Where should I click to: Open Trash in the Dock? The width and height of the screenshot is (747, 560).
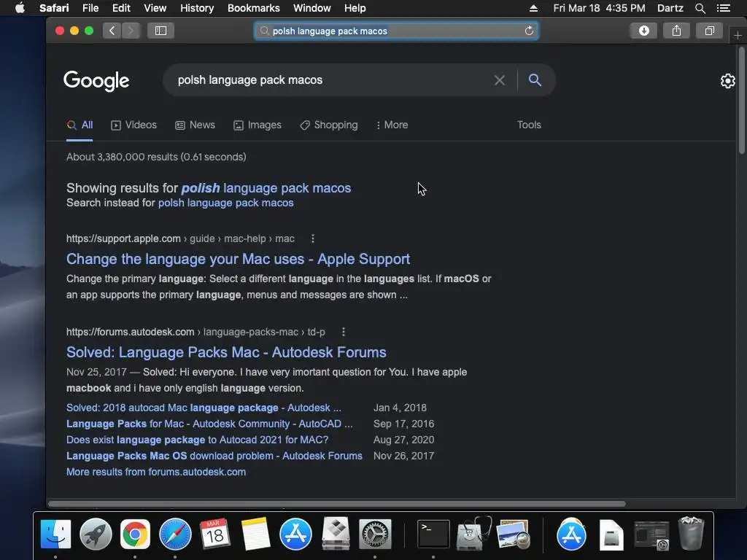(691, 534)
